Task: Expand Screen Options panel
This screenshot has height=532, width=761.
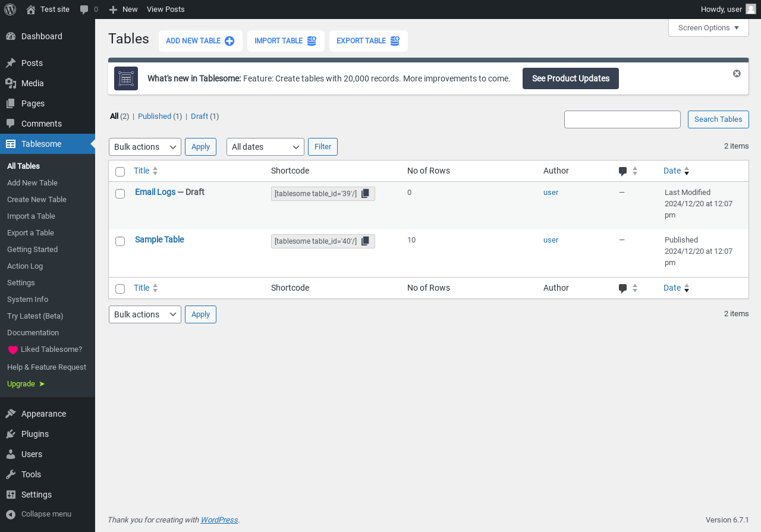Action: (709, 28)
